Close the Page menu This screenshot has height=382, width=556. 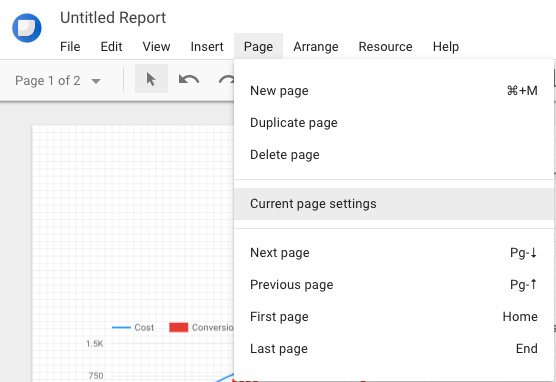coord(258,47)
